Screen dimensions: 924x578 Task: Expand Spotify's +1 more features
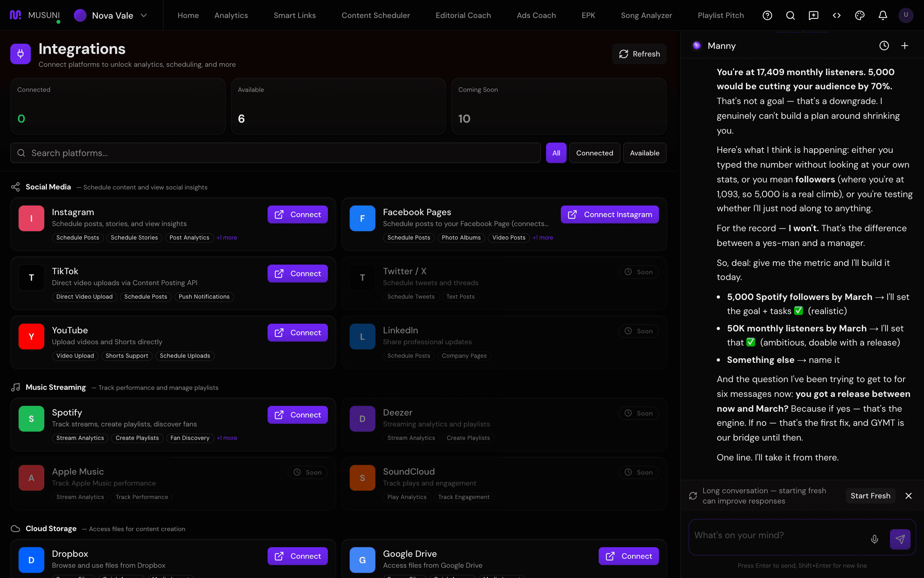227,438
